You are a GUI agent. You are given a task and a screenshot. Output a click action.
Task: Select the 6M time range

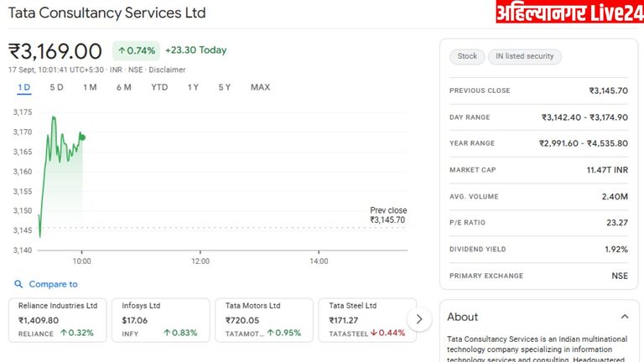pos(123,87)
